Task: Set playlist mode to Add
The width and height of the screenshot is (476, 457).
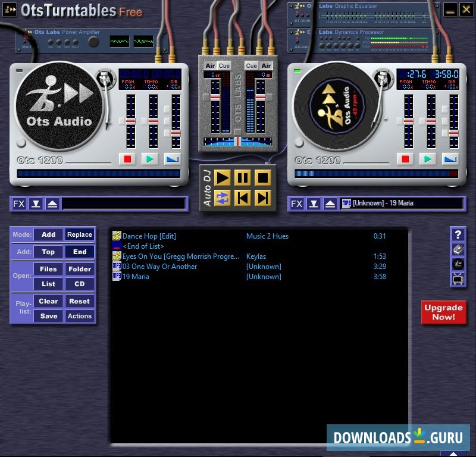Action: [x=48, y=234]
